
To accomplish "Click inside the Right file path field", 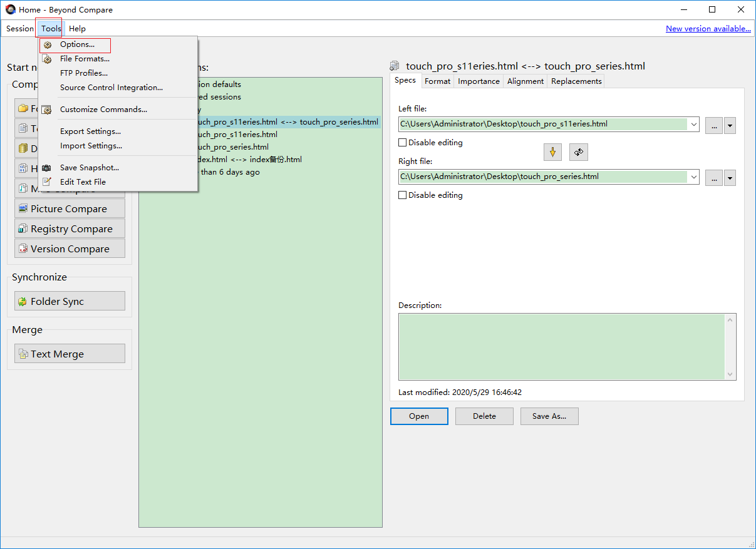I will [543, 177].
